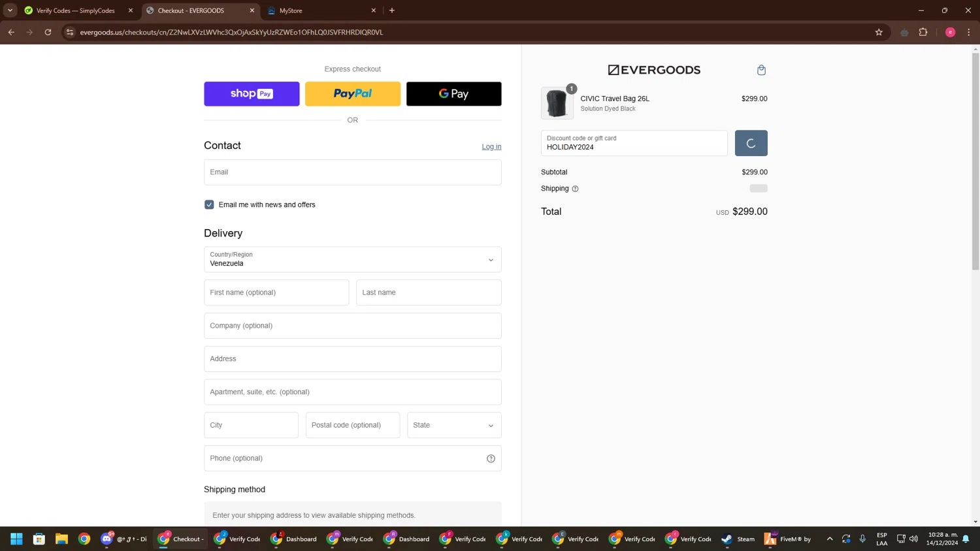Screen dimensions: 980x551
Task: Click the City field
Action: 251,425
